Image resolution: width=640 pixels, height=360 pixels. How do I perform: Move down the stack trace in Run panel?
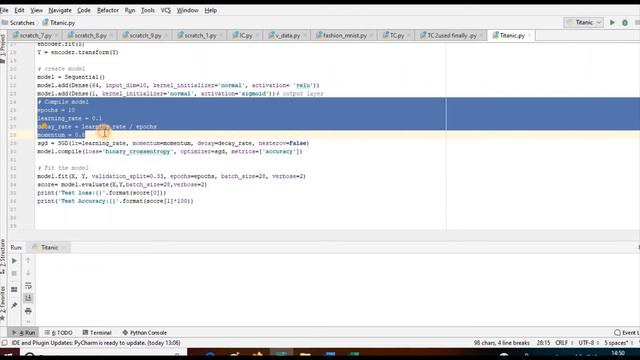click(x=28, y=273)
